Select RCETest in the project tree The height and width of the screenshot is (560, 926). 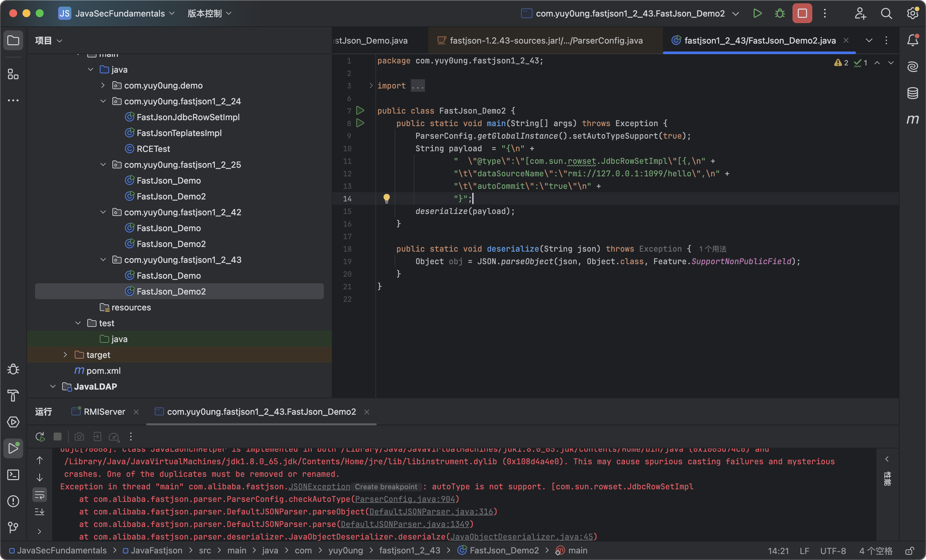click(x=153, y=149)
